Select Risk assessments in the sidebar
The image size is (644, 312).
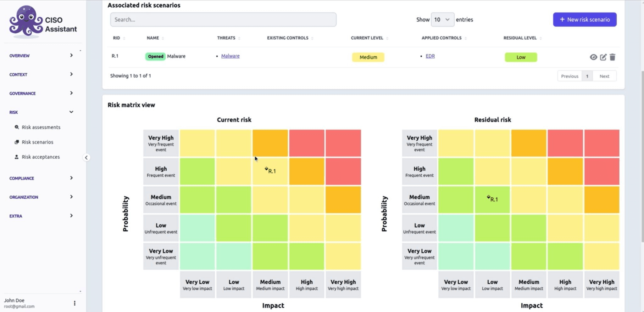point(41,127)
